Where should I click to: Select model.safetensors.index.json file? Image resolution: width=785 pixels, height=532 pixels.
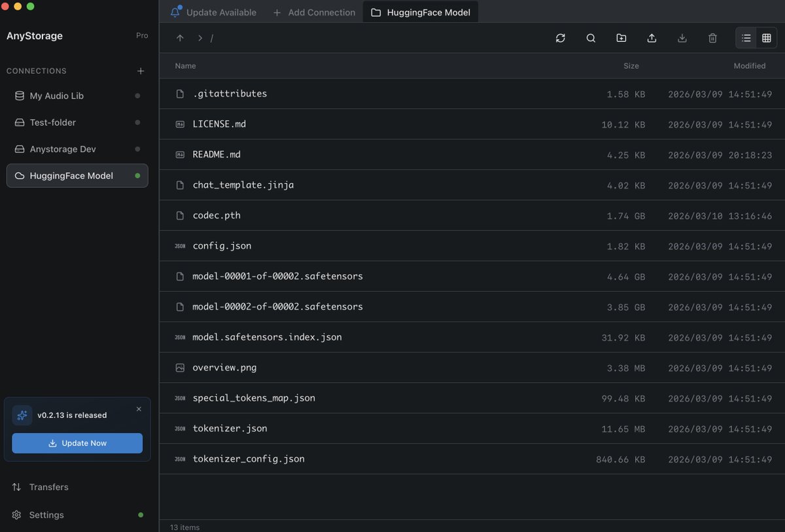(x=472, y=337)
